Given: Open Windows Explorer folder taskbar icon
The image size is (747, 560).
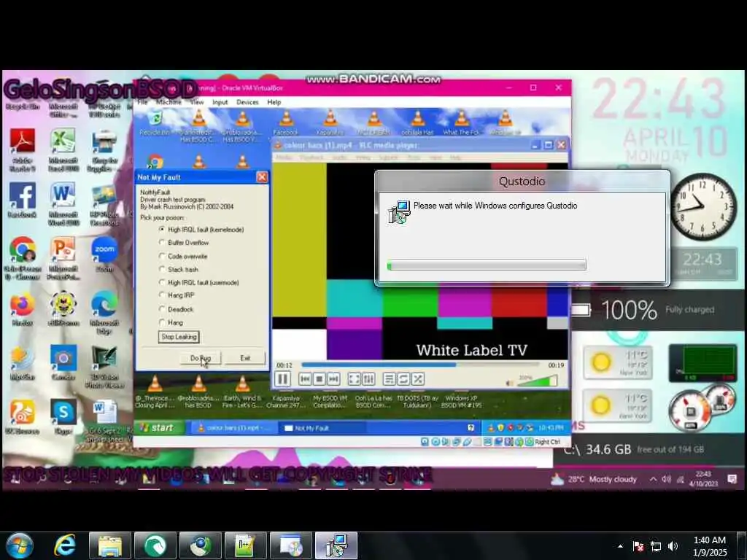Looking at the screenshot, I should click(109, 545).
